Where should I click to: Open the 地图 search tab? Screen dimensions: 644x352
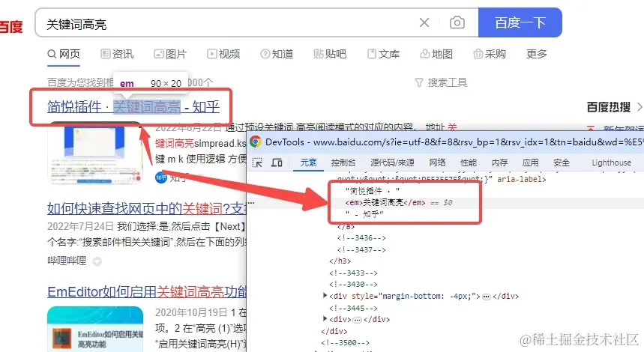[436, 54]
